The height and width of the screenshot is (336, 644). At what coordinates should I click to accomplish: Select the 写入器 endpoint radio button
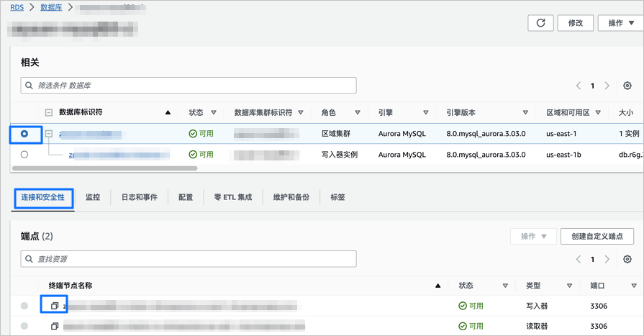(x=24, y=306)
